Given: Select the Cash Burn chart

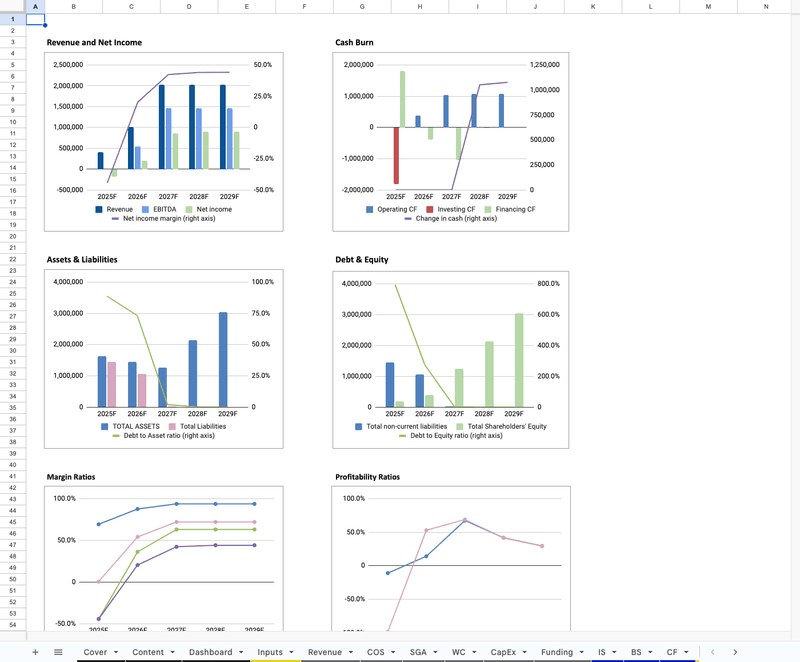Looking at the screenshot, I should (x=449, y=140).
